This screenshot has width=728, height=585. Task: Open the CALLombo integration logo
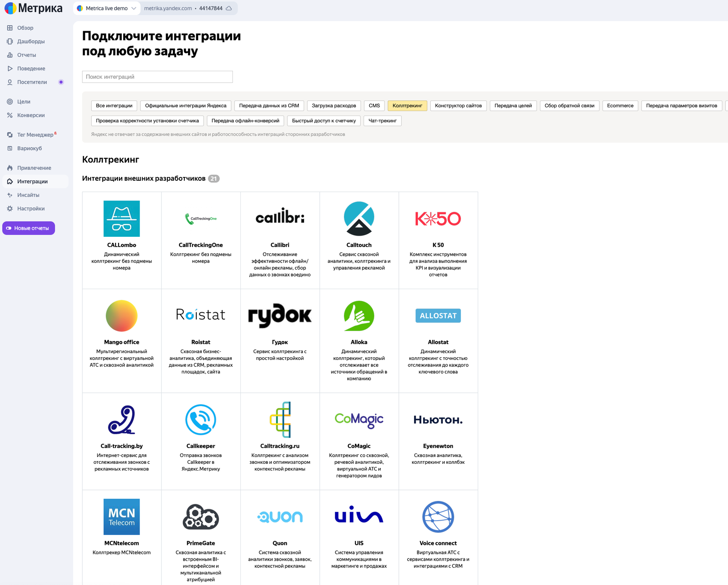(122, 219)
